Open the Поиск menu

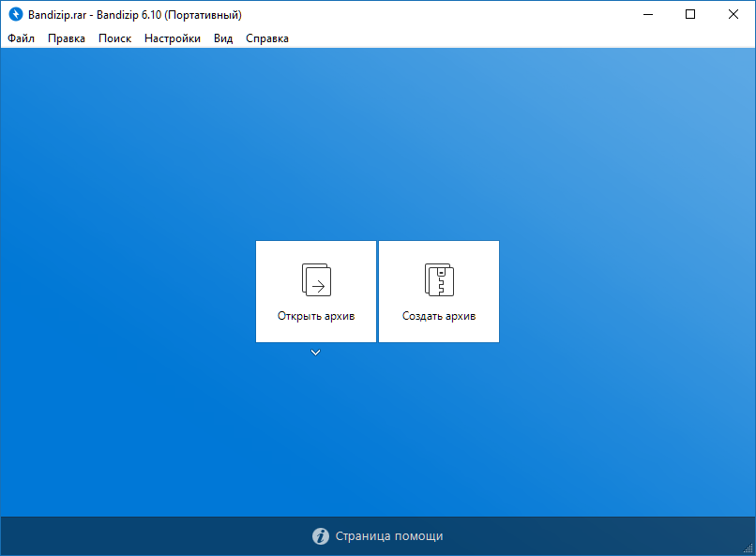[x=114, y=38]
